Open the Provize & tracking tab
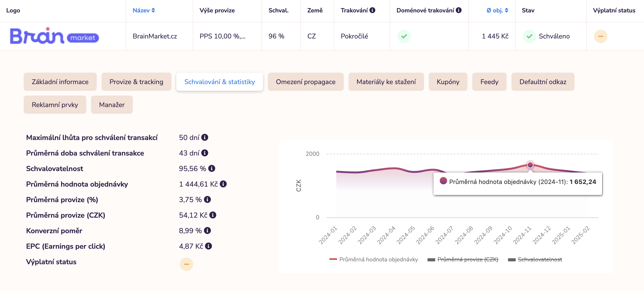Image resolution: width=644 pixels, height=291 pixels. [136, 82]
